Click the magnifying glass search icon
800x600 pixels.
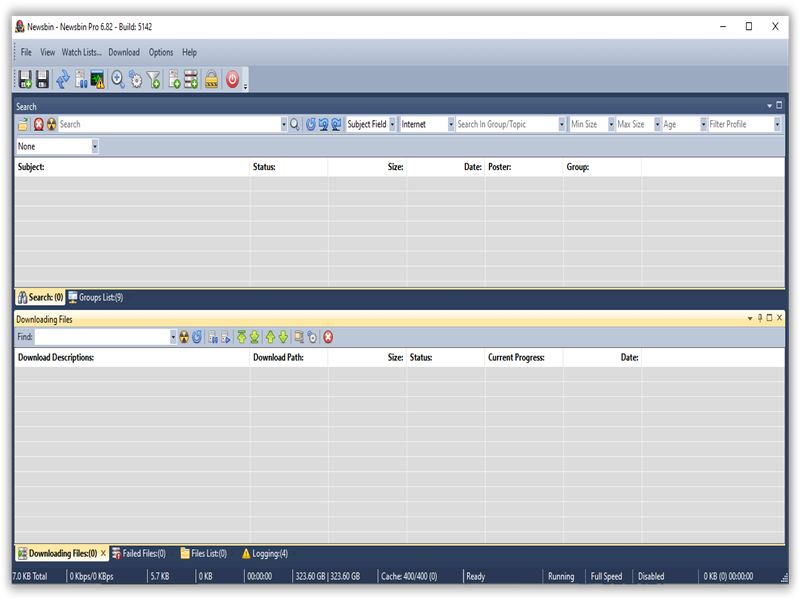[x=294, y=124]
